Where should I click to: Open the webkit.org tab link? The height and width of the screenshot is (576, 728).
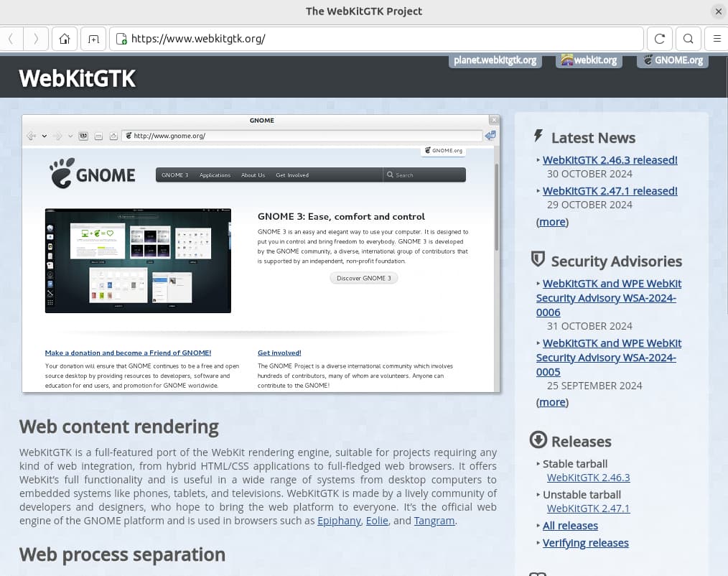pos(589,60)
